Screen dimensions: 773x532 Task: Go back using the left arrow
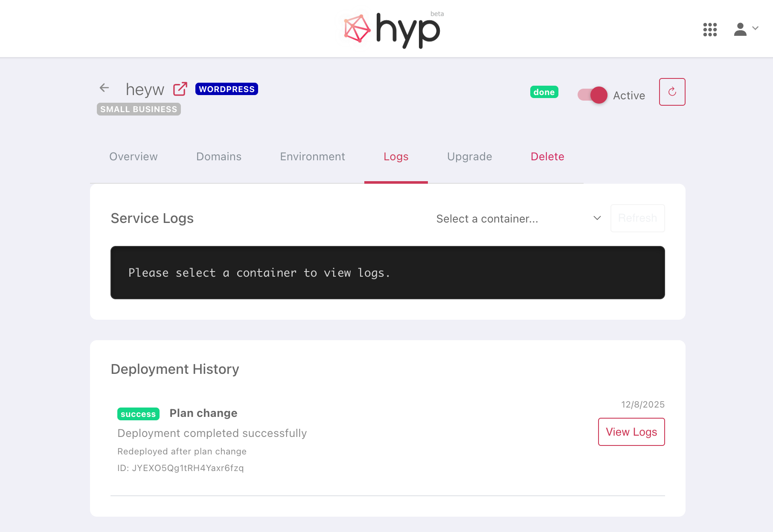click(104, 88)
